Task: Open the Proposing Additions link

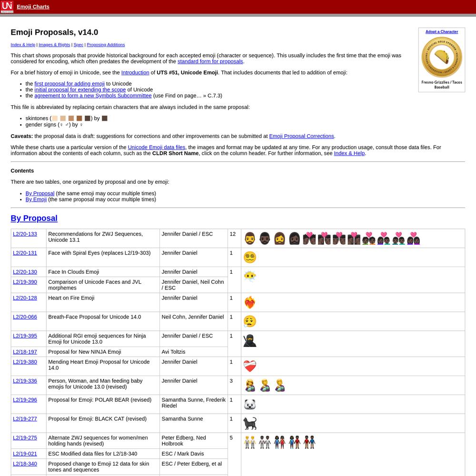Action: click(106, 45)
